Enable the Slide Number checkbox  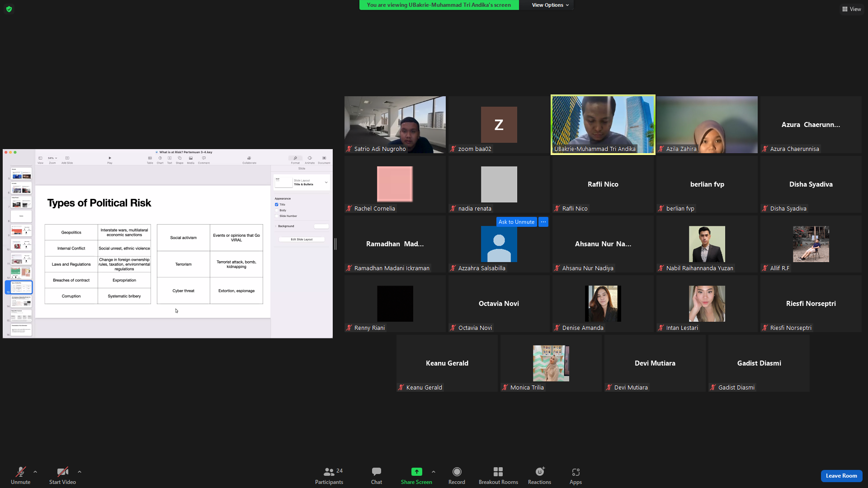[x=277, y=216]
